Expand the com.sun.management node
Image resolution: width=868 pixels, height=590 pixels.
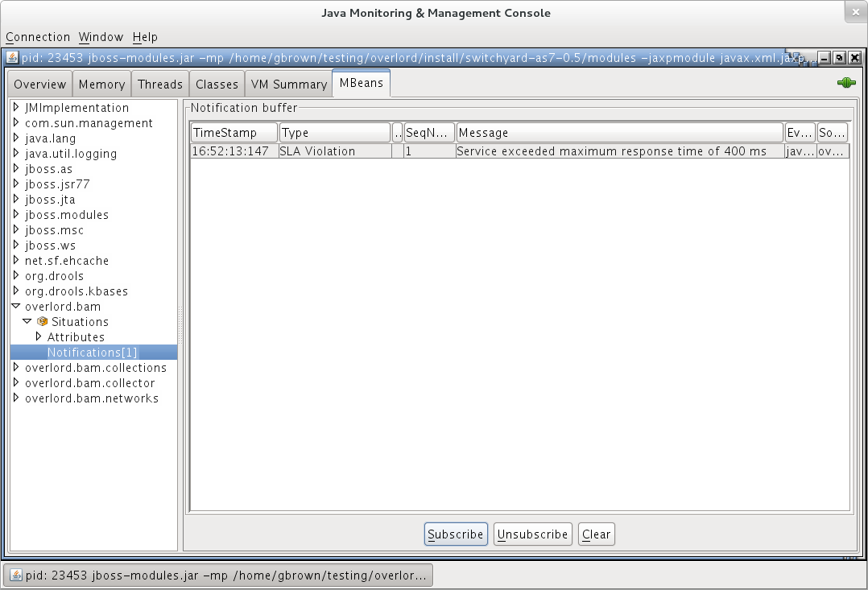(16, 123)
